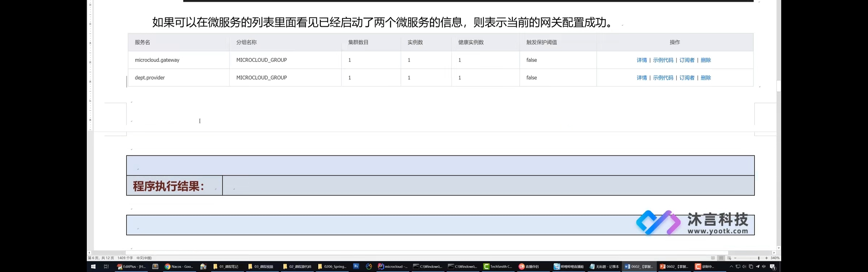
Task: Click 详情 in the dept.provider row
Action: click(642, 78)
